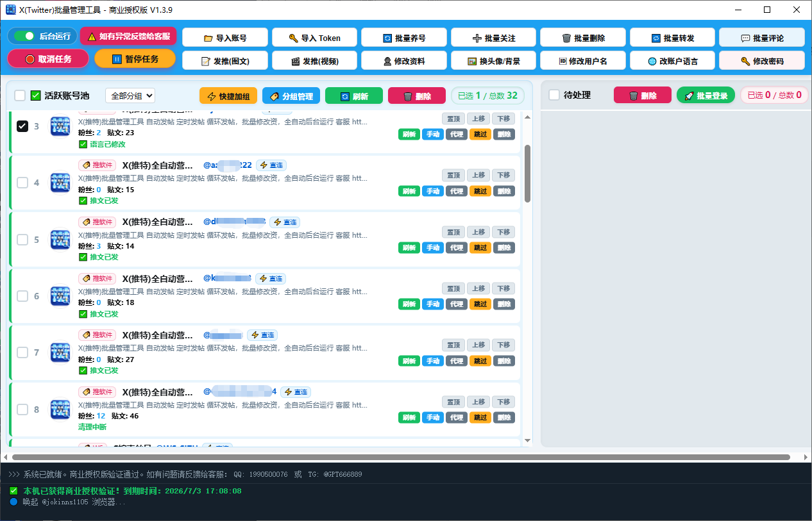Click 上移 move up on row 5
Screen dimensions: 812x521
click(x=478, y=232)
